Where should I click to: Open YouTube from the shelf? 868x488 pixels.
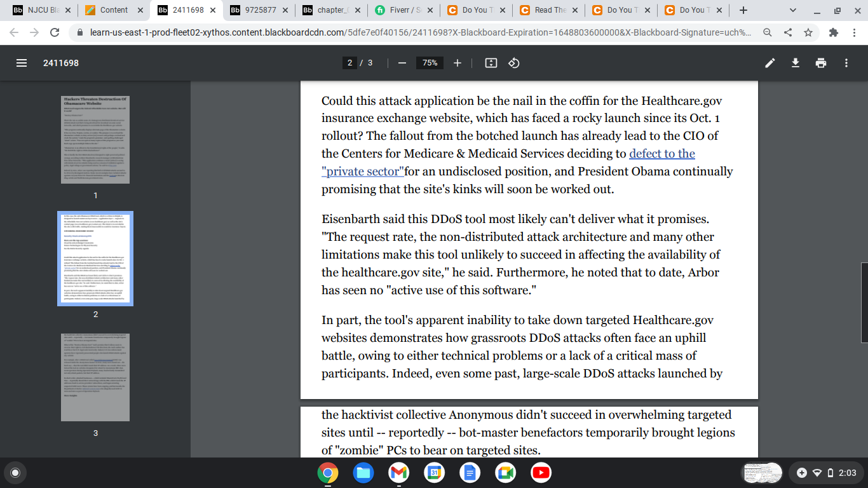(541, 473)
